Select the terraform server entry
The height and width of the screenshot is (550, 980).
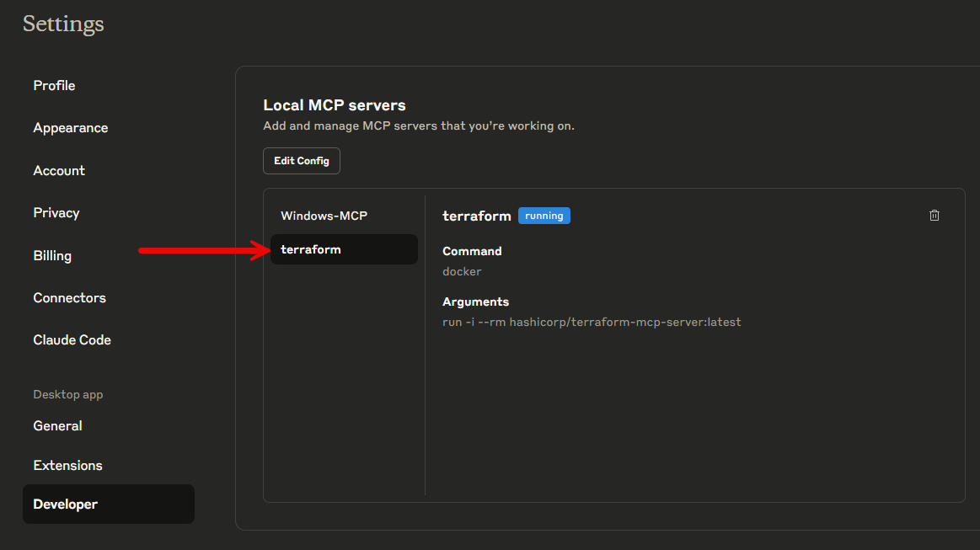coord(344,249)
